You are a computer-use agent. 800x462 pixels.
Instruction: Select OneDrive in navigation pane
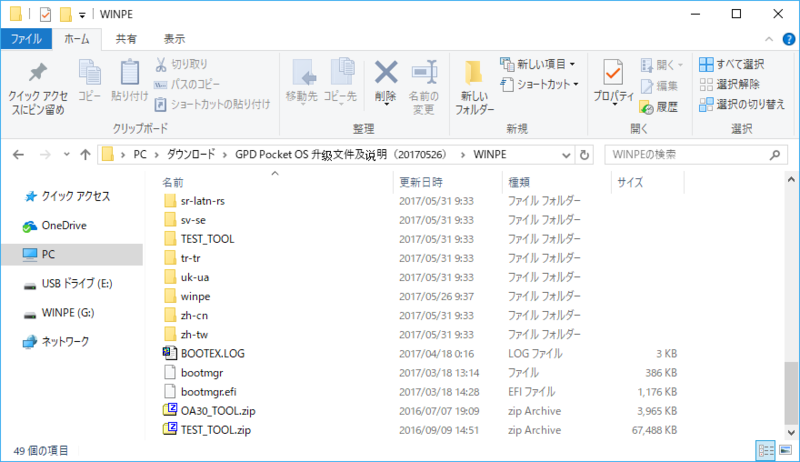[x=64, y=225]
